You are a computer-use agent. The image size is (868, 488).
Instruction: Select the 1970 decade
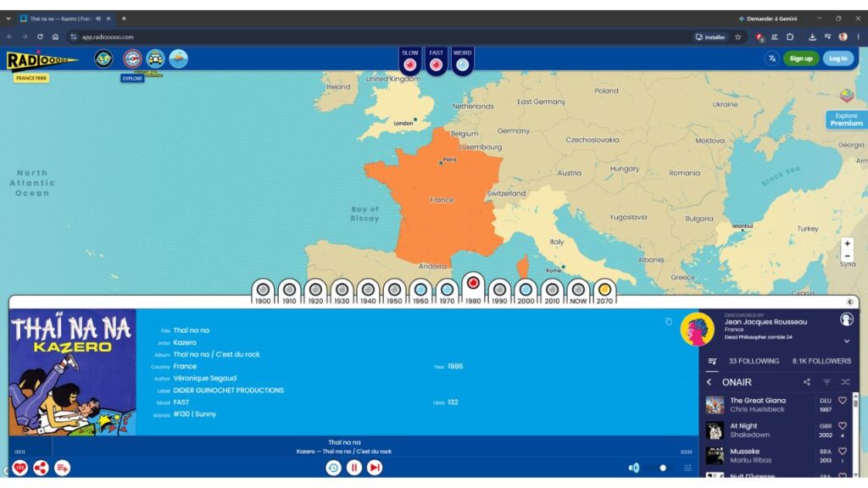click(x=447, y=291)
